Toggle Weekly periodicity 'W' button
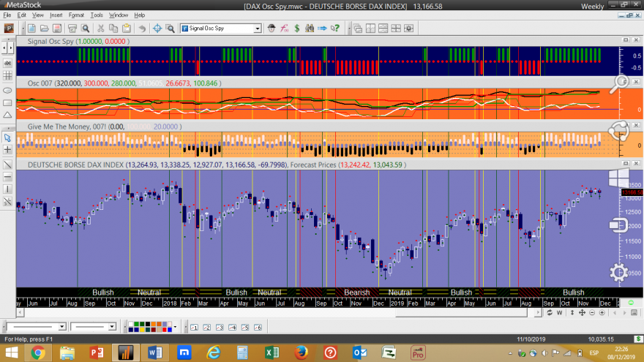The height and width of the screenshot is (362, 644). (x=559, y=313)
